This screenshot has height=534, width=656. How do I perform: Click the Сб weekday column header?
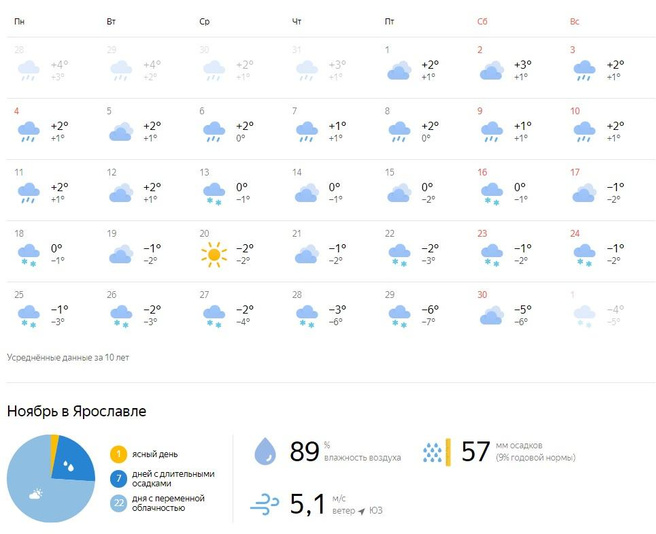[x=483, y=21]
